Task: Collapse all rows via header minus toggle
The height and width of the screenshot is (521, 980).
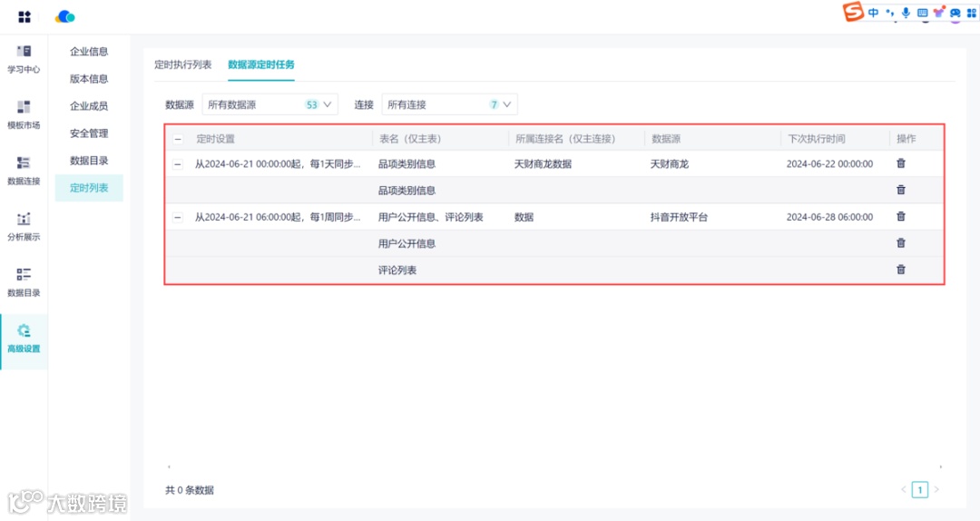Action: (x=178, y=139)
